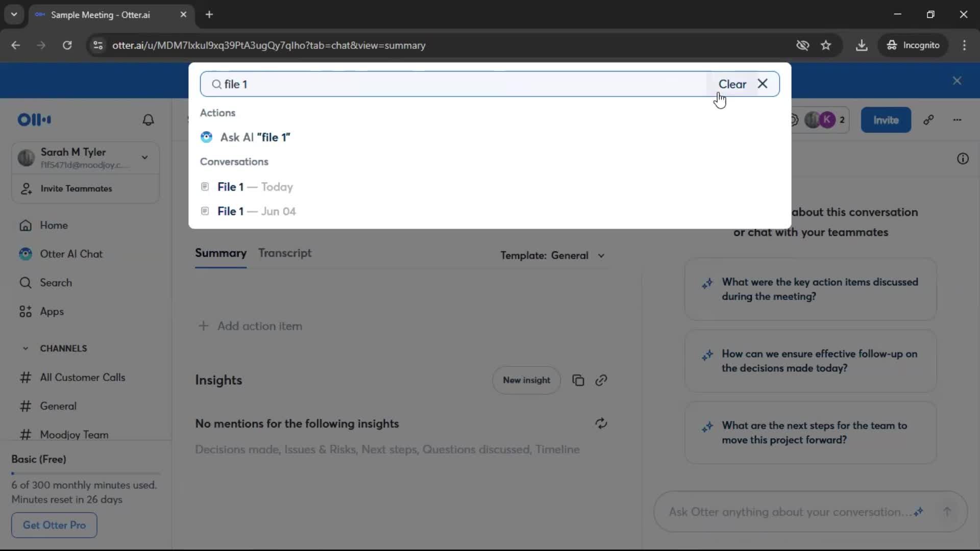Open Chrome three-dot menu
980x551 pixels.
[x=964, y=45]
